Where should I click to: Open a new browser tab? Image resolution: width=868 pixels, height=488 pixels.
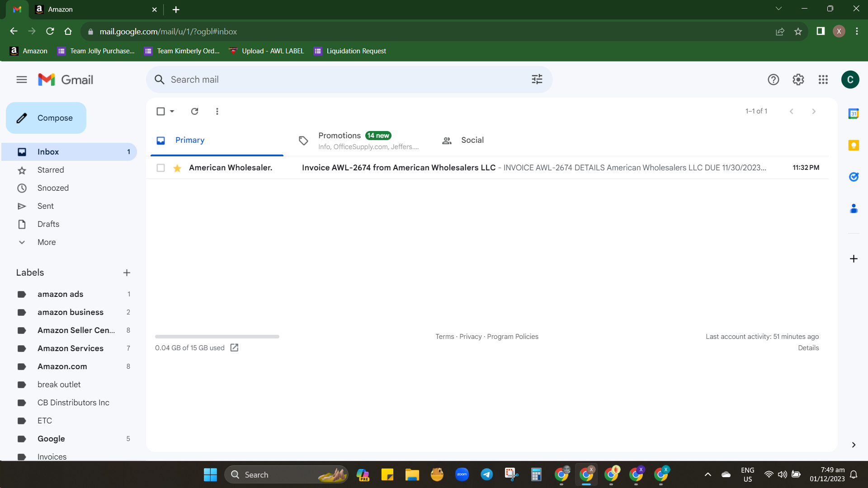pyautogui.click(x=176, y=9)
